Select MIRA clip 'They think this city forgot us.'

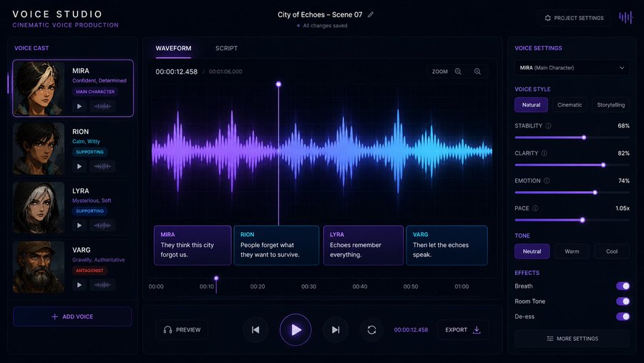coord(192,246)
